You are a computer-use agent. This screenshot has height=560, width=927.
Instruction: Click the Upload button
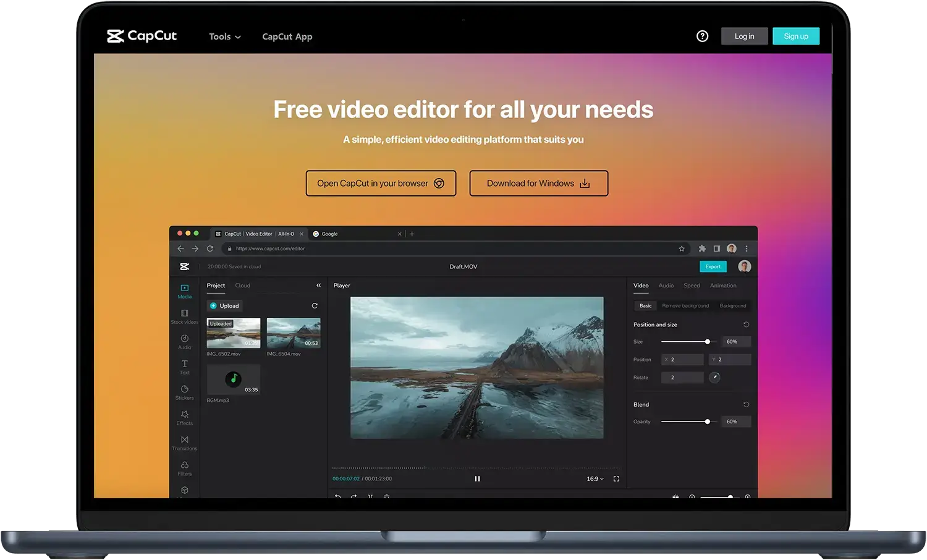pos(225,305)
